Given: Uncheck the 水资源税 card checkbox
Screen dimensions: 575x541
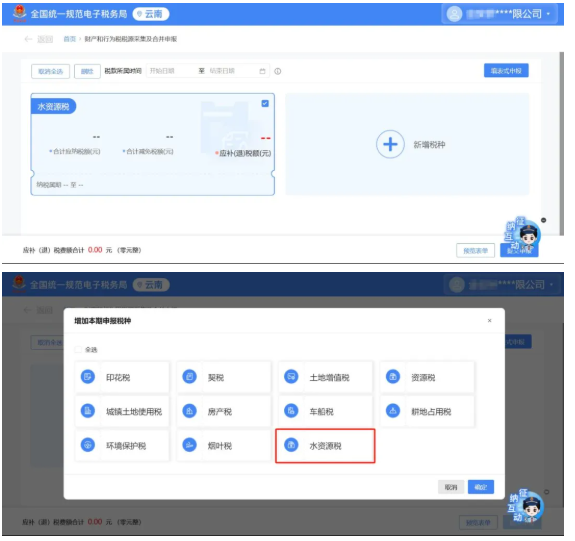Looking at the screenshot, I should tap(265, 103).
